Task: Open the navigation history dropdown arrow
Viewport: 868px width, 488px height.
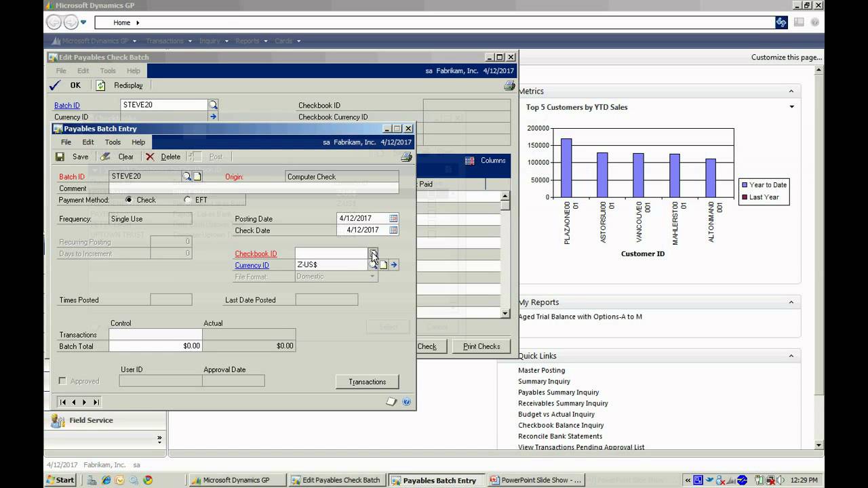Action: (x=83, y=22)
